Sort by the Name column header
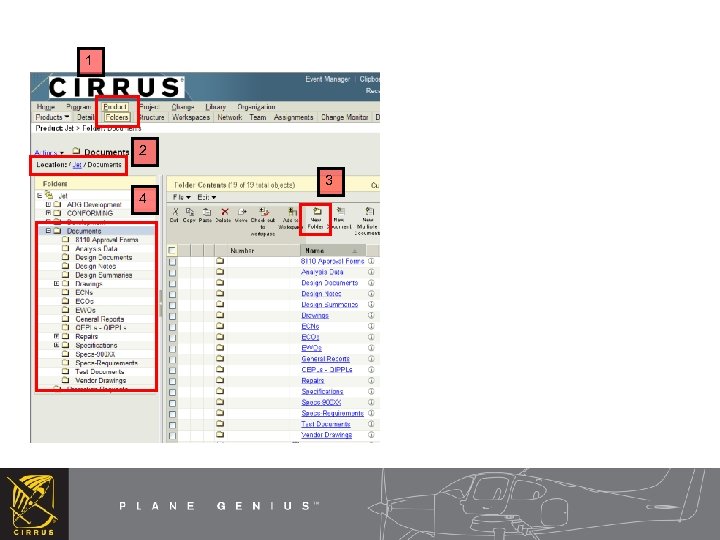 pos(333,251)
